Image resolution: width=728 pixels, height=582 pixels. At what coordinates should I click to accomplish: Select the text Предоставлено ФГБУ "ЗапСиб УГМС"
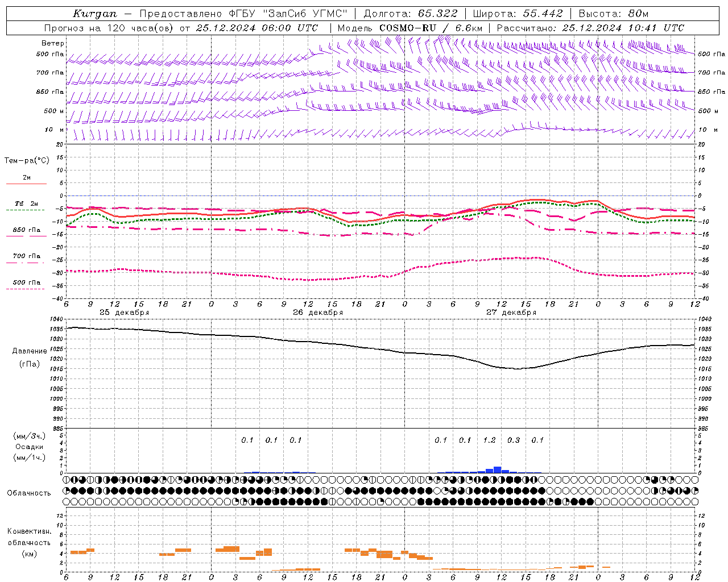click(243, 14)
